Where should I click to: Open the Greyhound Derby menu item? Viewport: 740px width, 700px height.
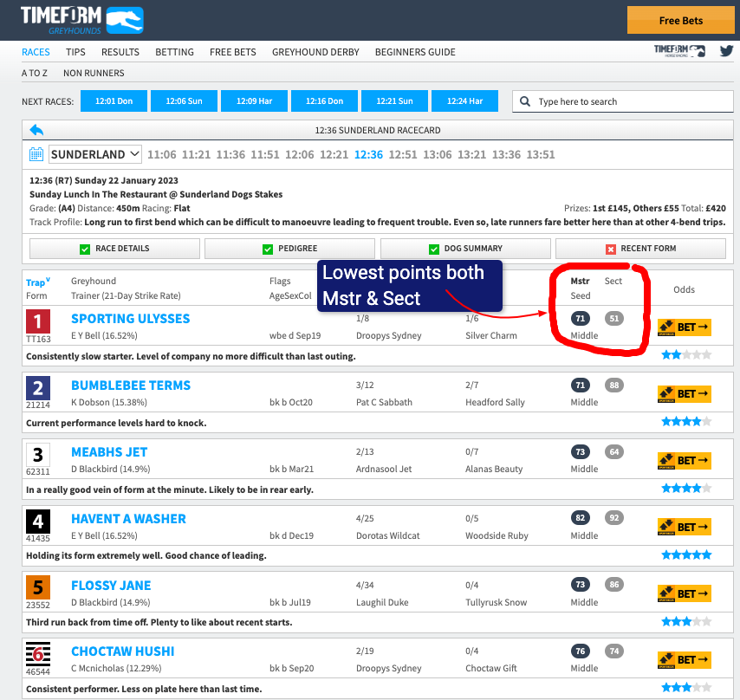[x=315, y=52]
